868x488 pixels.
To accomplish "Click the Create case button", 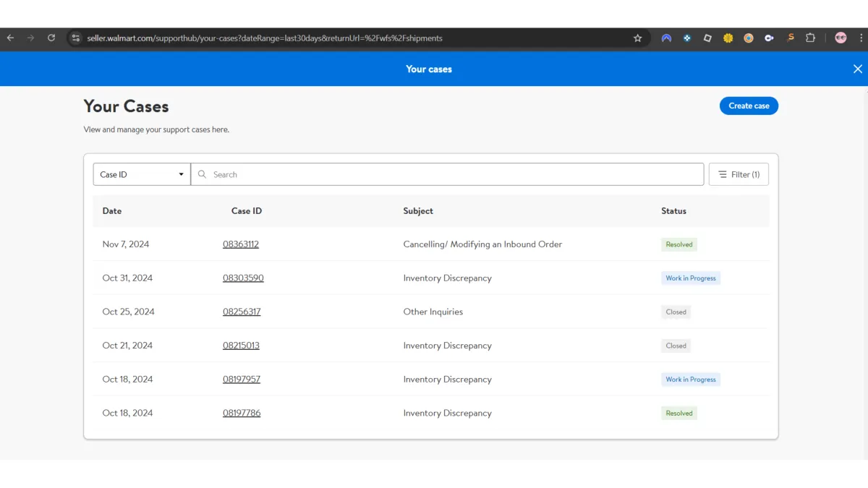I will [x=749, y=106].
